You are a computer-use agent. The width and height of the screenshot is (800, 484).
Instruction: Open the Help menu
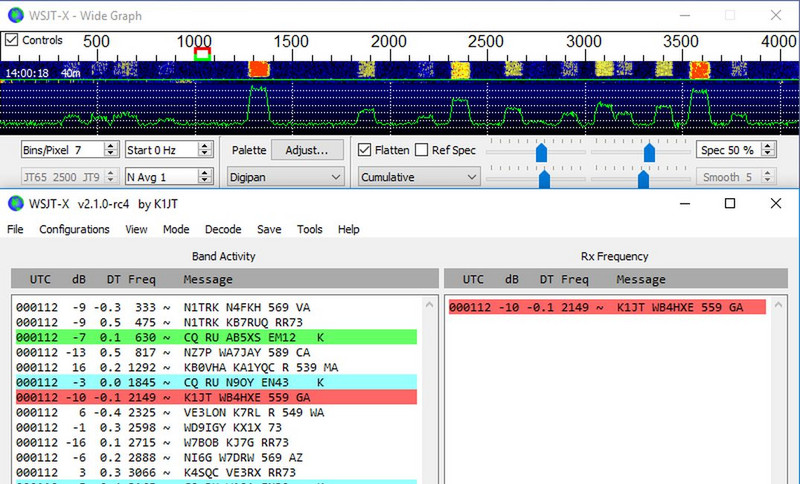(348, 230)
